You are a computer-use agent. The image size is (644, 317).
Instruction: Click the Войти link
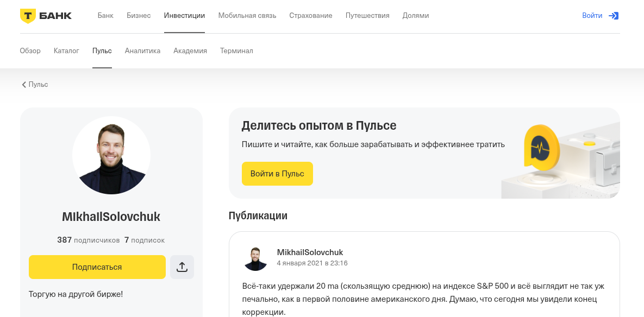point(592,16)
